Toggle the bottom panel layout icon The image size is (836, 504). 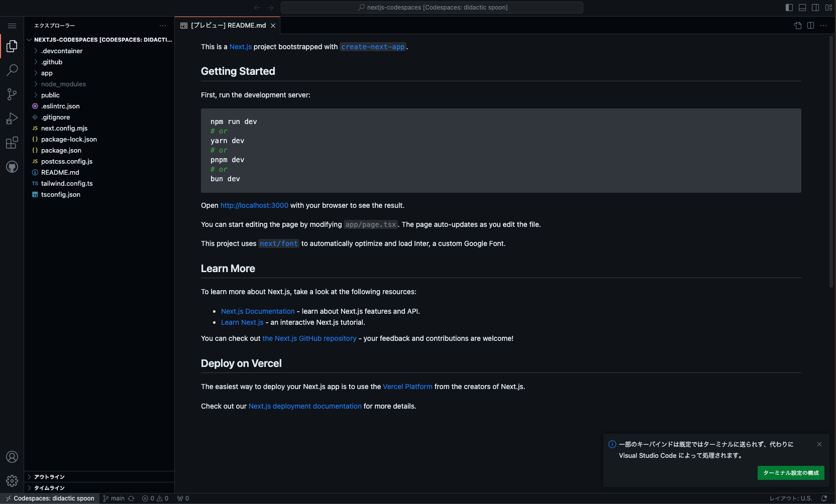802,8
